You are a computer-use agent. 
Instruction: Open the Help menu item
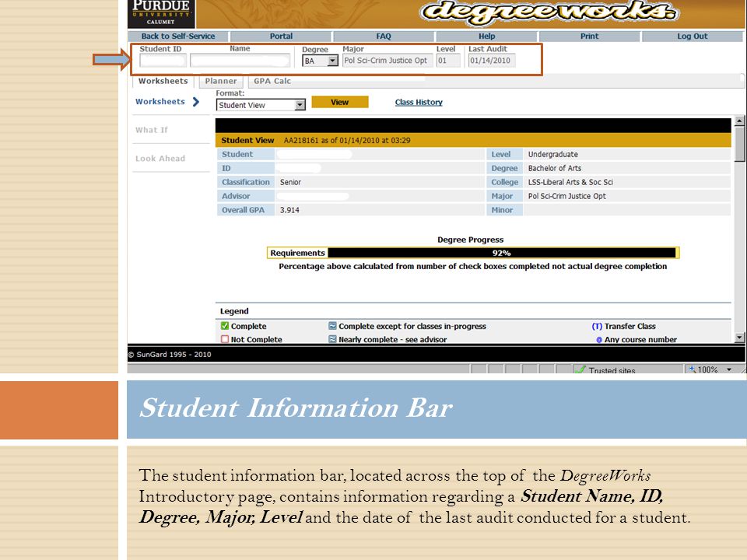487,37
